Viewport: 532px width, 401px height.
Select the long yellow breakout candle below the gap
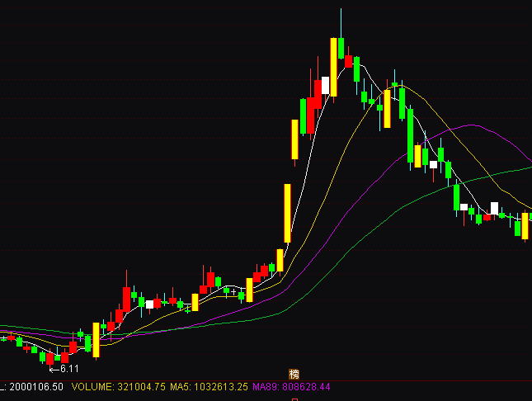pos(288,213)
